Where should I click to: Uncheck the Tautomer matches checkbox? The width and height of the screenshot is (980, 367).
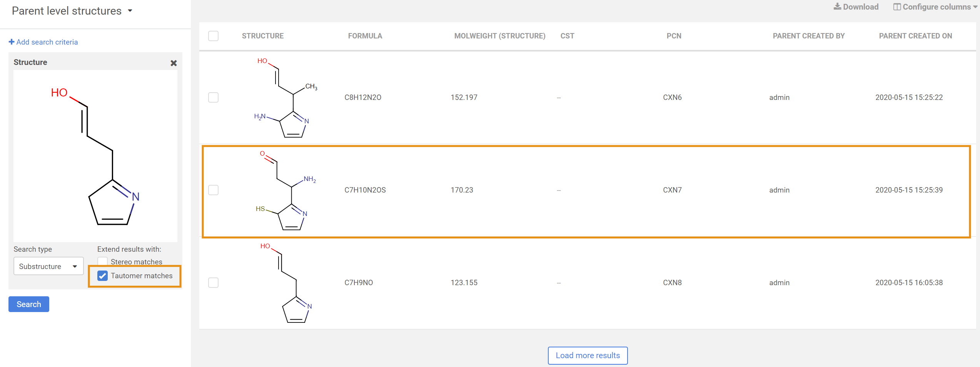click(x=102, y=276)
